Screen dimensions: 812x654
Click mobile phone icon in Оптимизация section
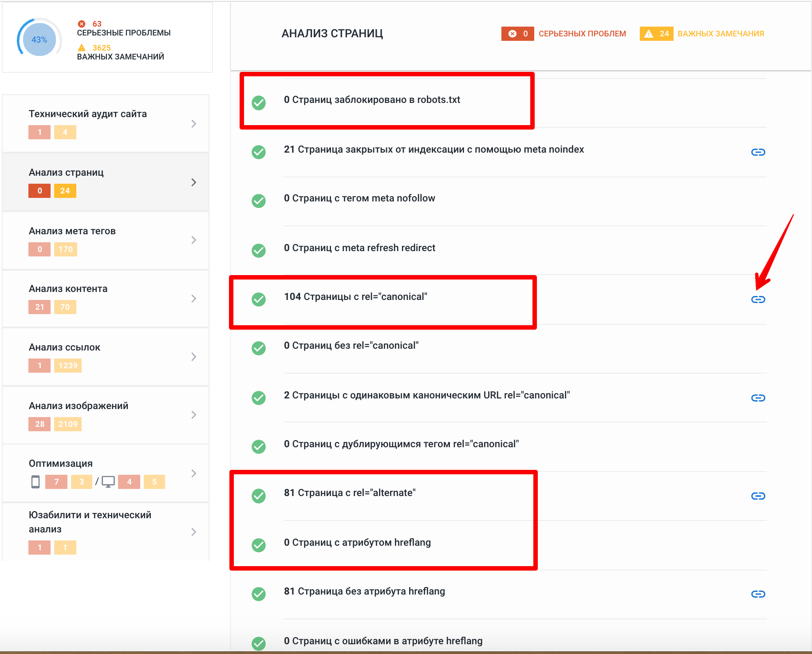35,482
